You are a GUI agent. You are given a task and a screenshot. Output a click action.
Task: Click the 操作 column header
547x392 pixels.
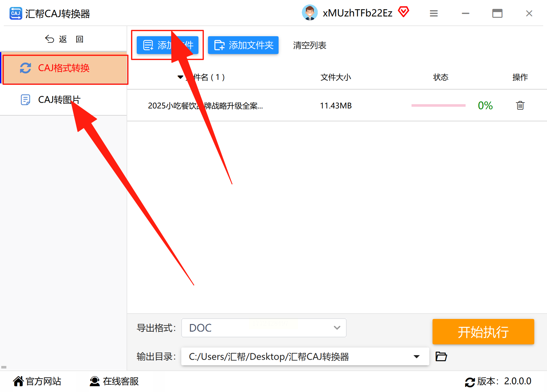(x=520, y=77)
